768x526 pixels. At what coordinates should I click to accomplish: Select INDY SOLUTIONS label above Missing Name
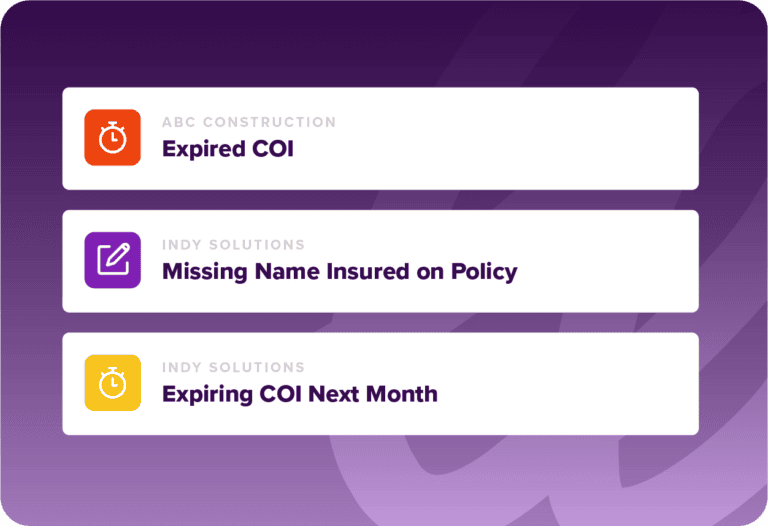coord(233,245)
